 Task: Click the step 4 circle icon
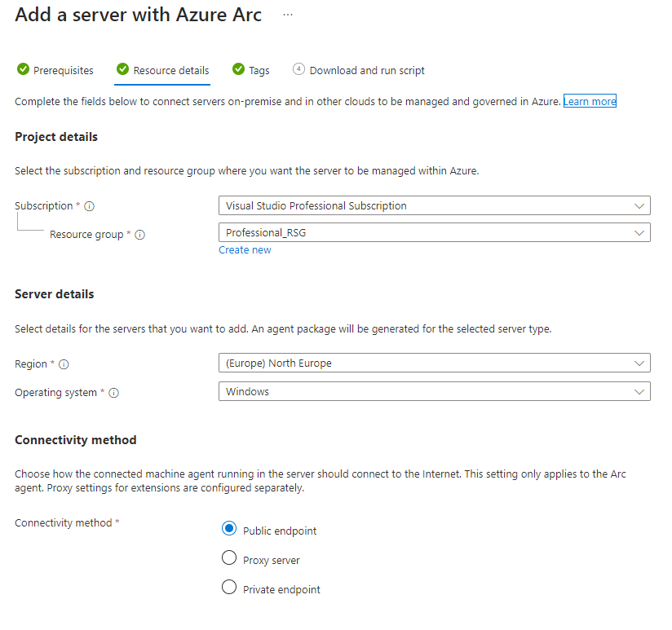click(298, 70)
